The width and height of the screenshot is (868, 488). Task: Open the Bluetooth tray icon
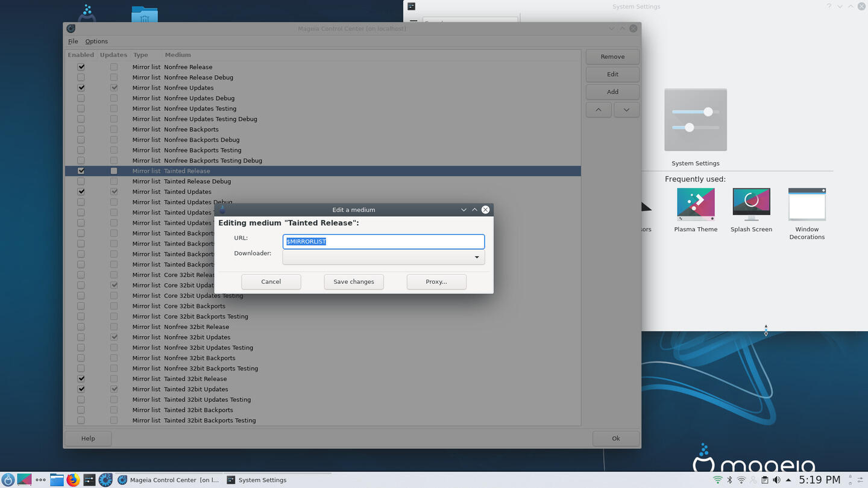(729, 480)
